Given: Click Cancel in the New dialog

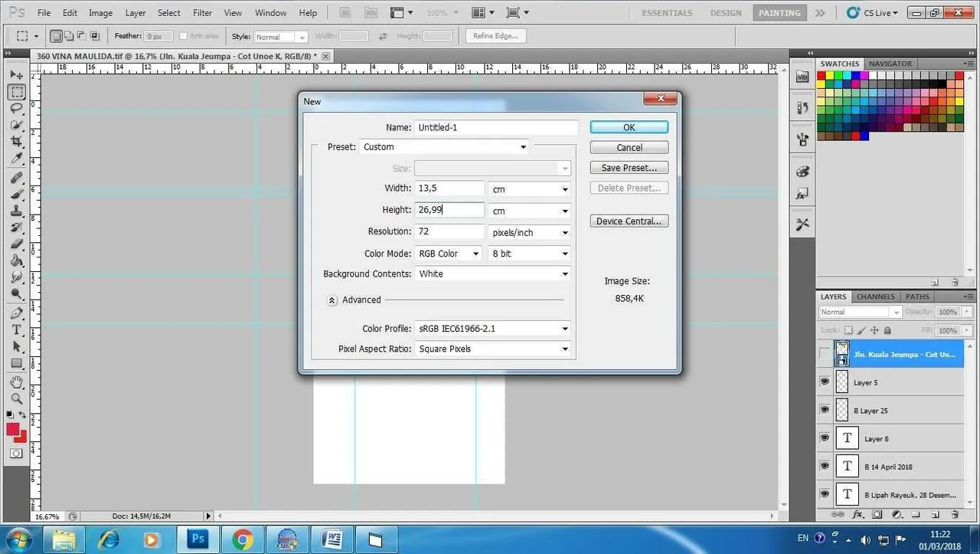Looking at the screenshot, I should pos(629,147).
